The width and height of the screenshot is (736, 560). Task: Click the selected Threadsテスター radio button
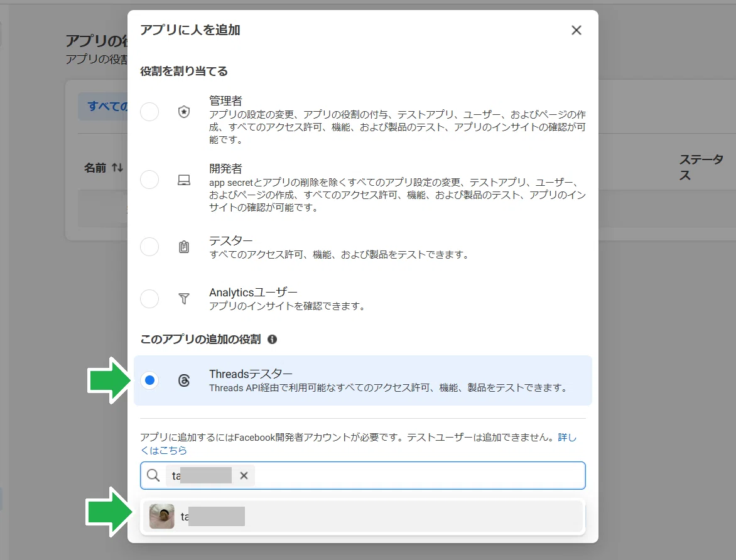pos(149,380)
